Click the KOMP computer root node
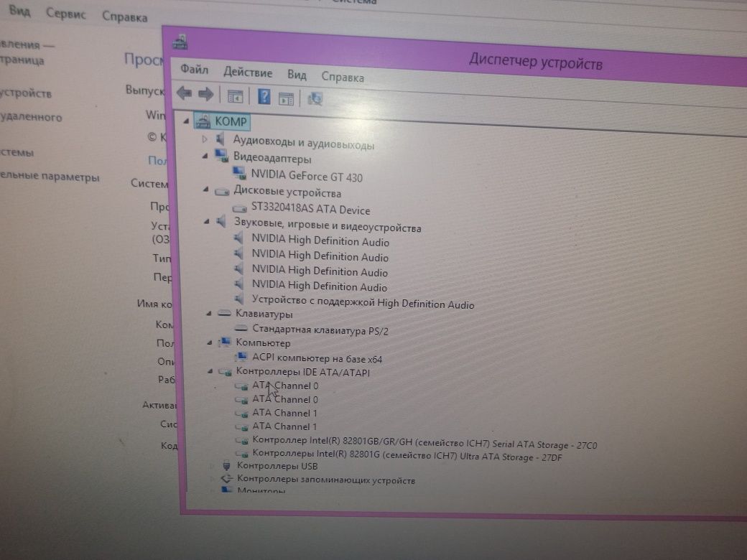Screen dimensions: 747x560 (x=231, y=121)
